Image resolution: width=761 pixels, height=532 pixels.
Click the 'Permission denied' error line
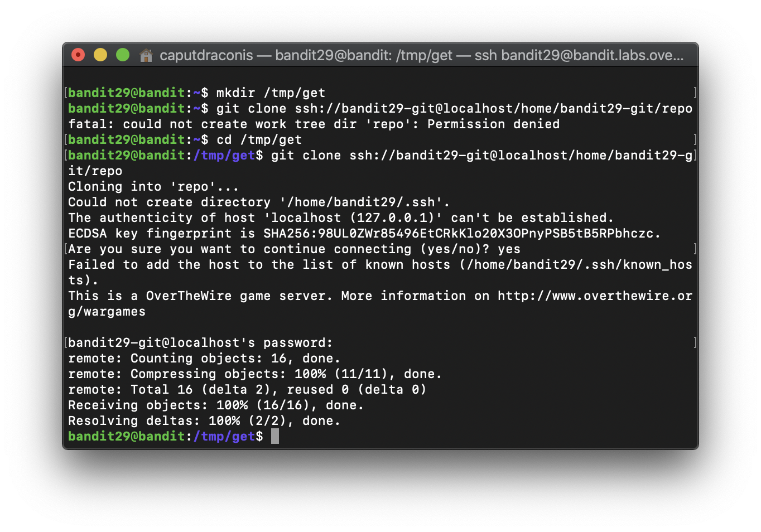(314, 124)
